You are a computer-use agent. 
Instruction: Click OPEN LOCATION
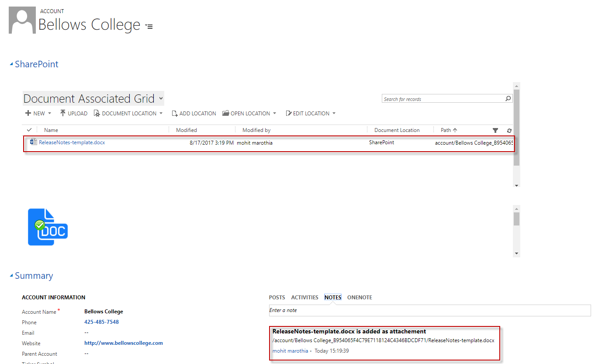pos(246,113)
